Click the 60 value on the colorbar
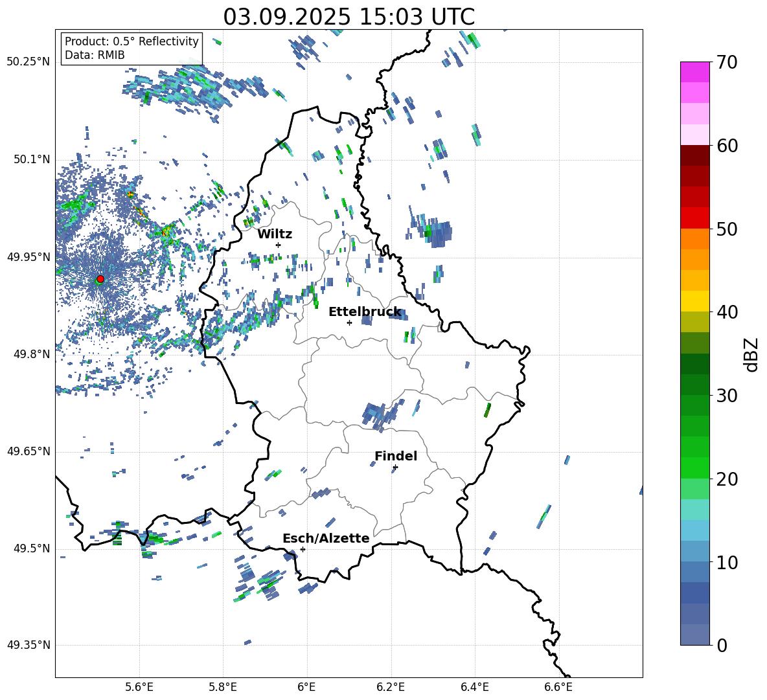The height and width of the screenshot is (700, 767). click(x=727, y=146)
